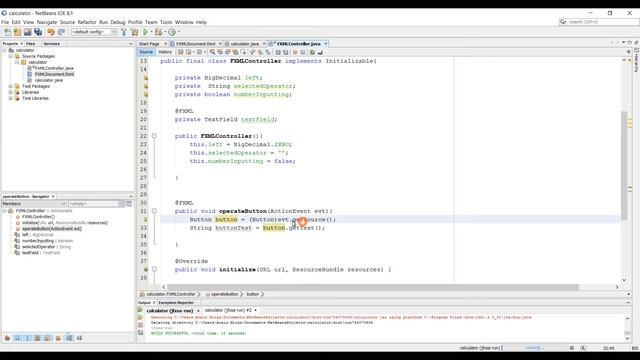The image size is (640, 360).
Task: Toggle Sort by Source in Navigator
Action: click(x=79, y=338)
